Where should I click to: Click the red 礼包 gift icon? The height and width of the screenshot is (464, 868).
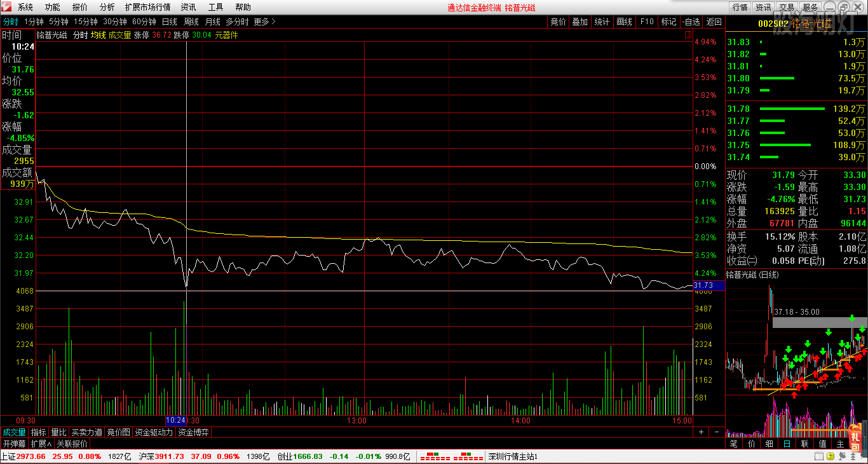tap(855, 438)
